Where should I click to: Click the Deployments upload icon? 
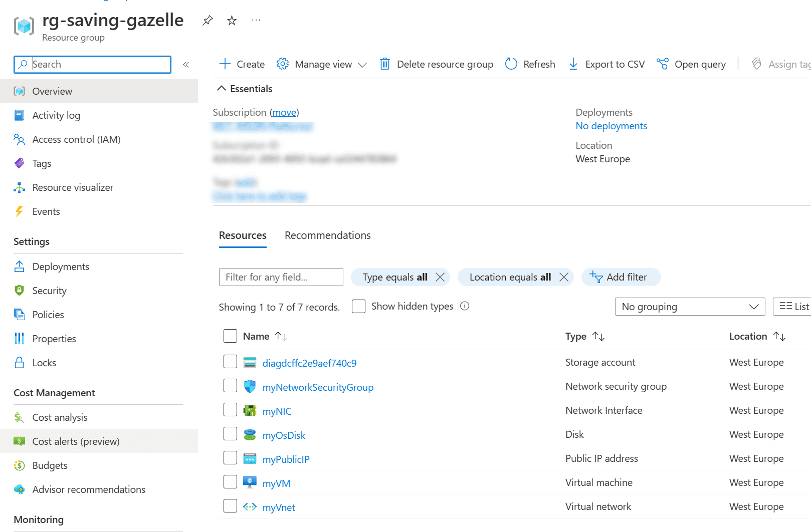tap(19, 267)
